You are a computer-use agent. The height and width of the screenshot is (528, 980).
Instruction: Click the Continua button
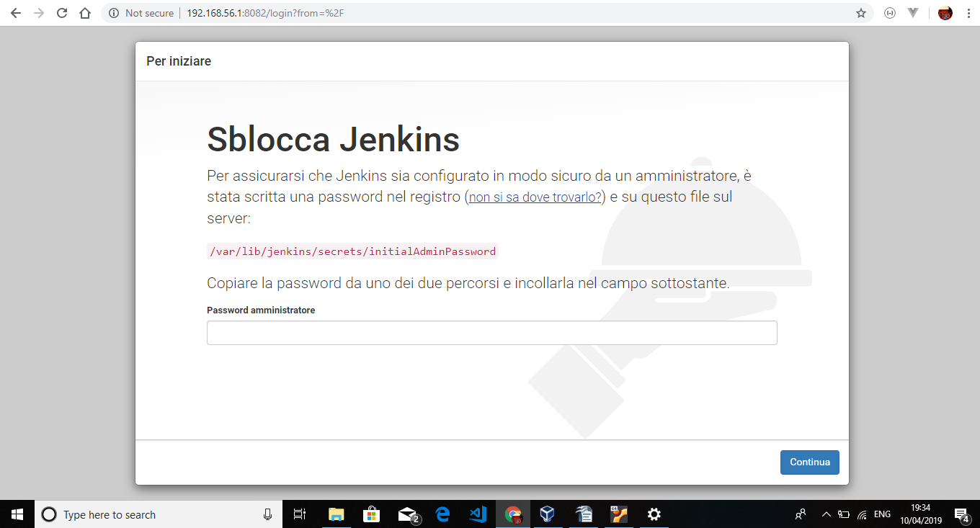[x=809, y=462]
